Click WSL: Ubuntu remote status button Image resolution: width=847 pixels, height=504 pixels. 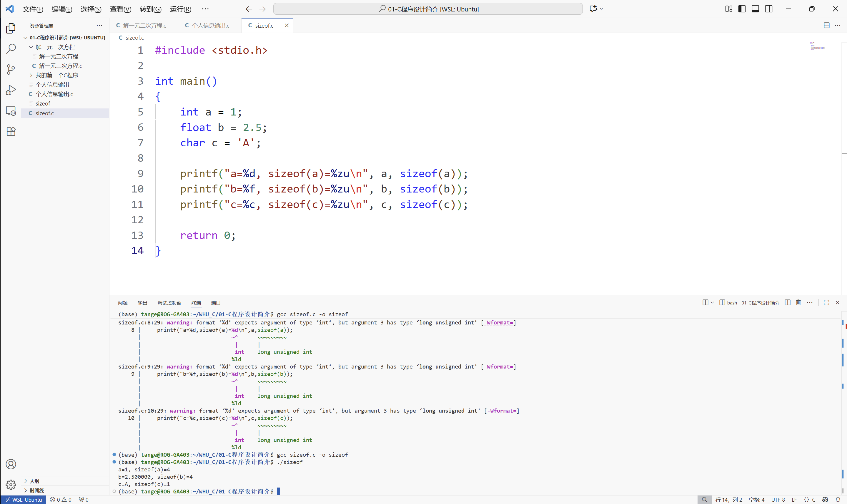(24, 500)
